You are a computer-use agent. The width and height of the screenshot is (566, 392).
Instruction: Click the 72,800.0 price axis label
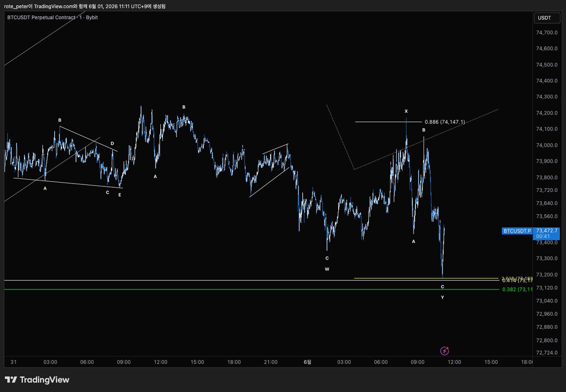[546, 340]
